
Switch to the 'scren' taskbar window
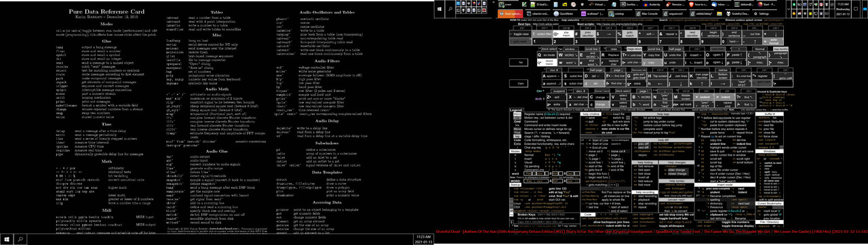pyautogui.click(x=509, y=4)
